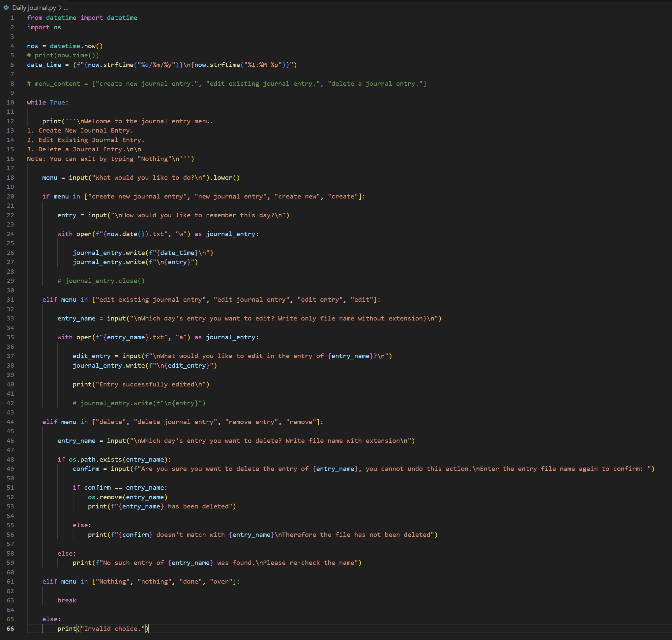The image size is (672, 640).
Task: Place cursor on the break statement
Action: [67, 600]
